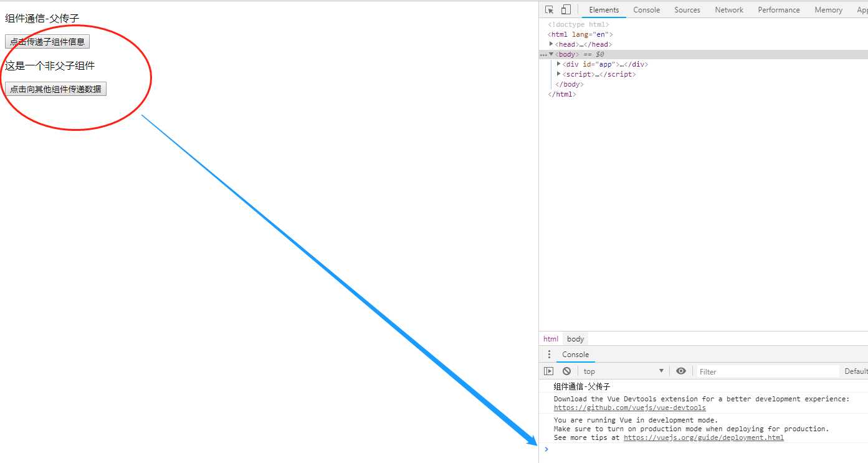
Task: Select the <!doctype html> line
Action: tap(578, 24)
